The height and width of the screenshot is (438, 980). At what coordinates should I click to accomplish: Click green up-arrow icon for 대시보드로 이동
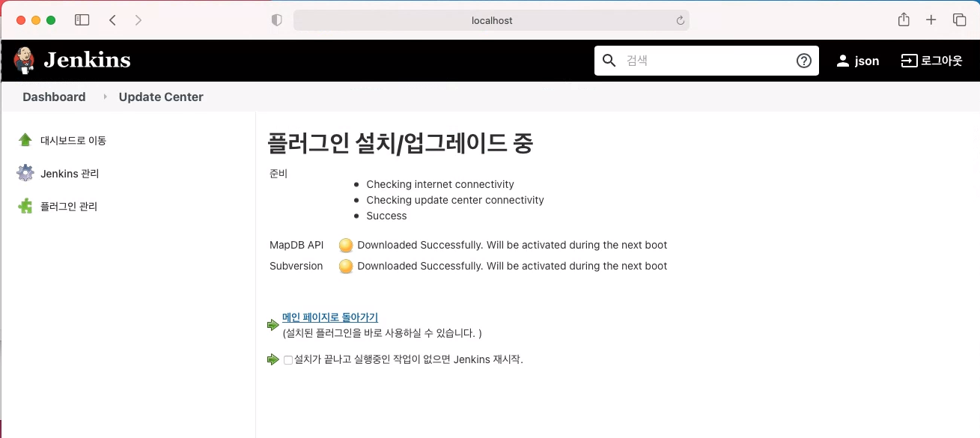[25, 140]
